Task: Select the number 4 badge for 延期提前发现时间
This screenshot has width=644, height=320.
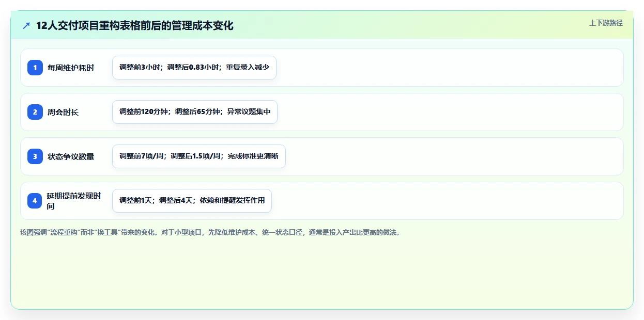Action: coord(35,201)
